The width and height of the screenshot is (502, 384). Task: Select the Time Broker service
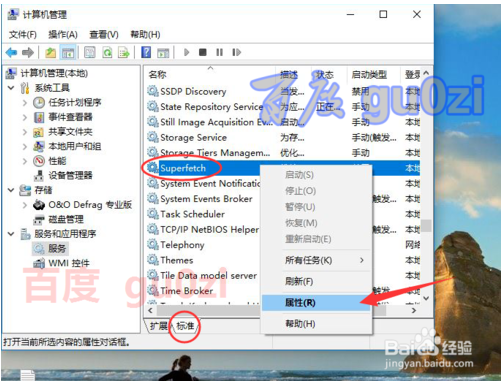click(187, 291)
